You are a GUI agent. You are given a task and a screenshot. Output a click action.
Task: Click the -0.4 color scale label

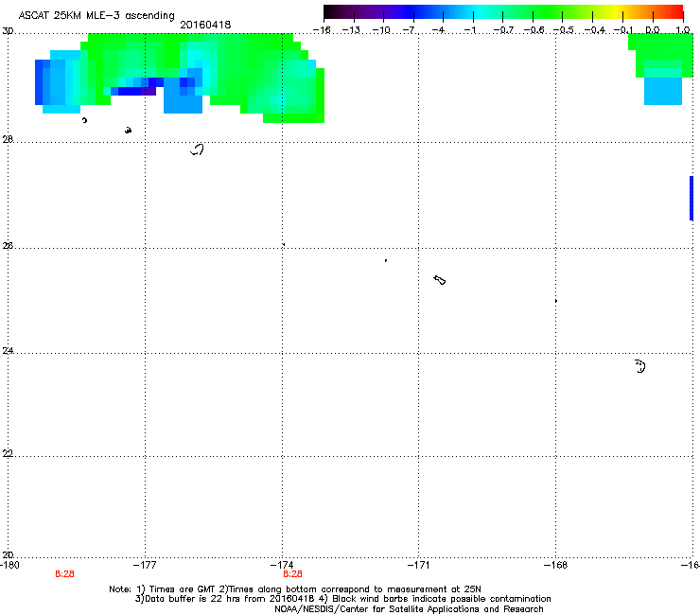(x=595, y=30)
